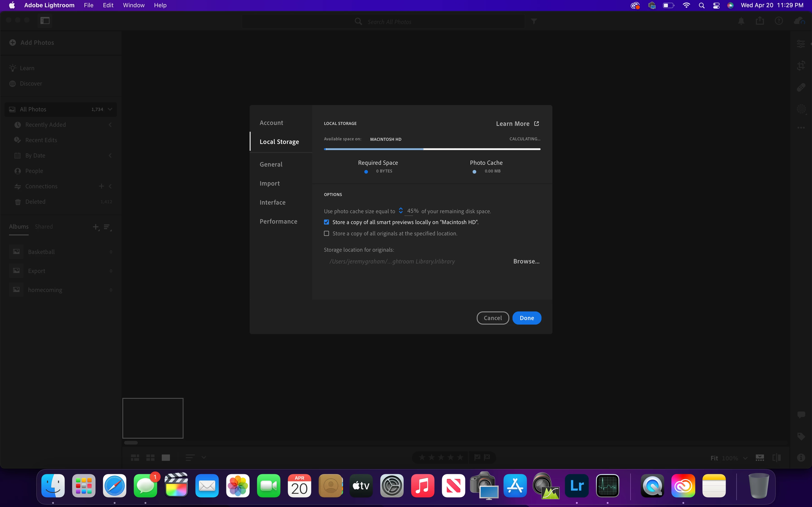Click the photo cache percentage field

click(x=412, y=211)
